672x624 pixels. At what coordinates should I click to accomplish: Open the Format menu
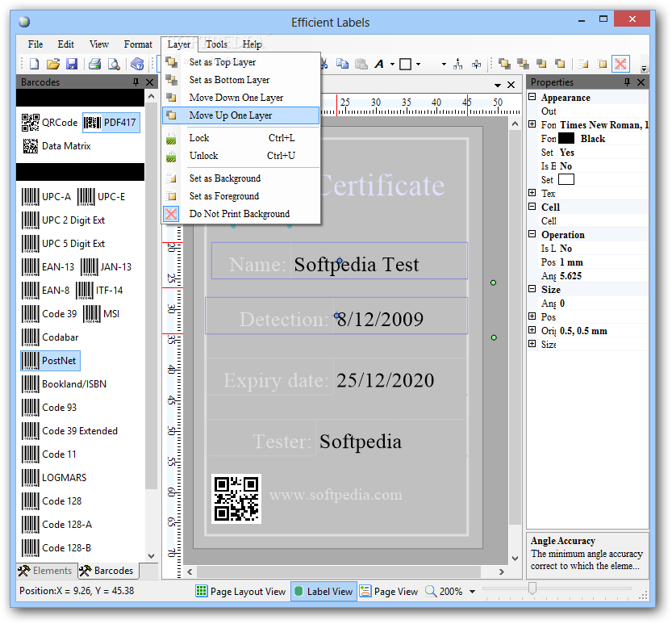(x=138, y=44)
